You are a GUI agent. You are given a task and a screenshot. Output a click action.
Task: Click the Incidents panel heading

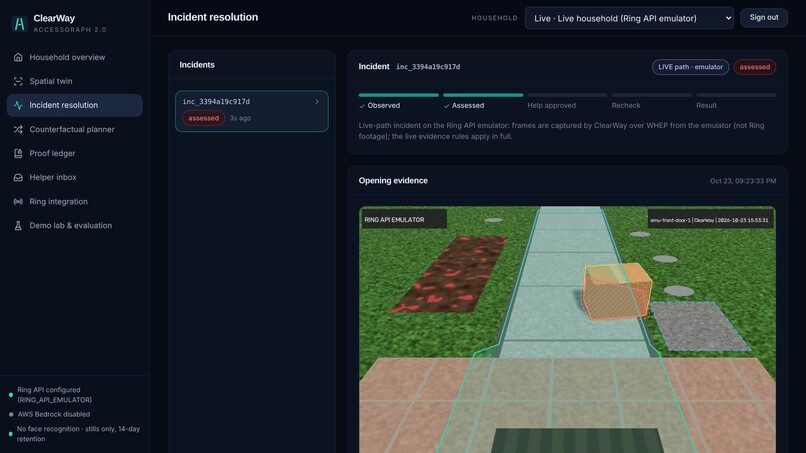click(x=197, y=65)
